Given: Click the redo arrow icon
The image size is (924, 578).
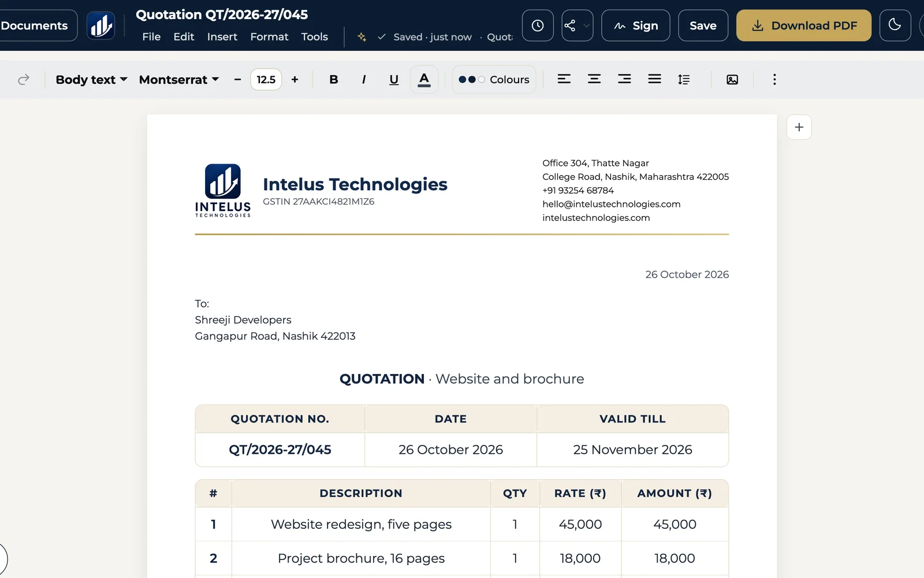Looking at the screenshot, I should 24,79.
